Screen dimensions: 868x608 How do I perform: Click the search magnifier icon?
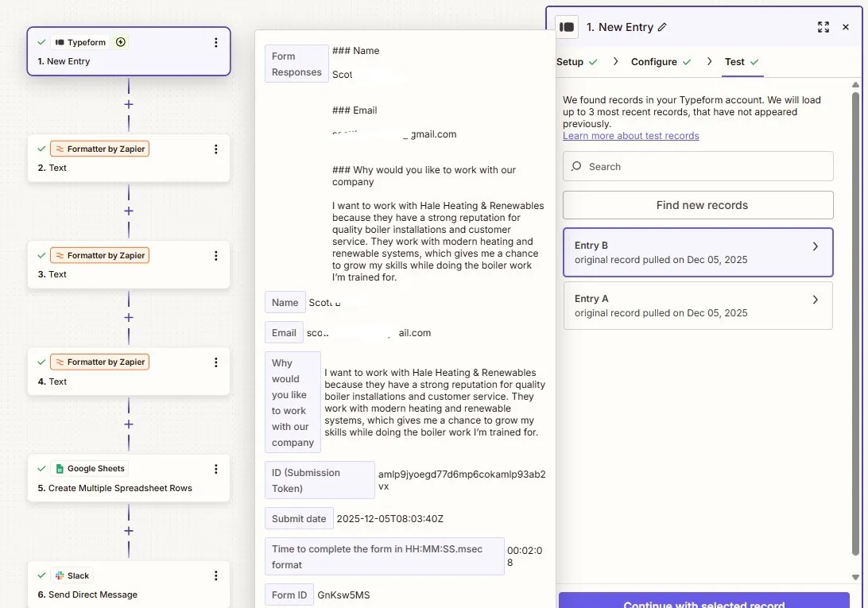(x=576, y=166)
